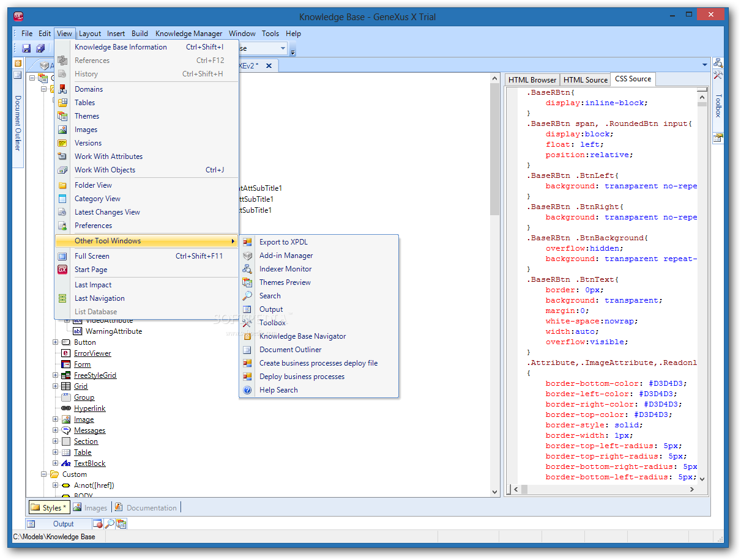Viewport: 741px width, 560px height.
Task: Expand the Button node in the tree
Action: [x=56, y=342]
